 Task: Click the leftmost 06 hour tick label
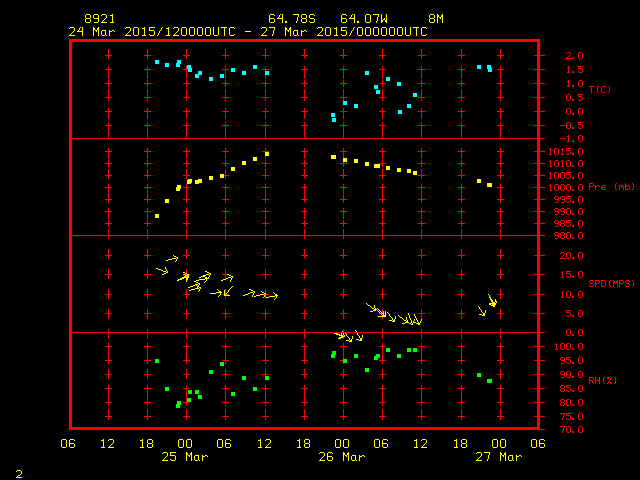[x=68, y=443]
